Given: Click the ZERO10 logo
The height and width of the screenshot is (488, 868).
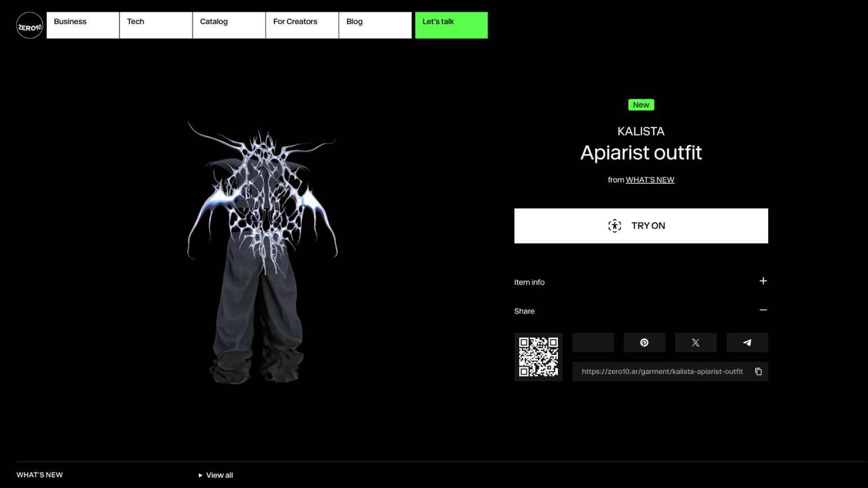Looking at the screenshot, I should point(29,25).
